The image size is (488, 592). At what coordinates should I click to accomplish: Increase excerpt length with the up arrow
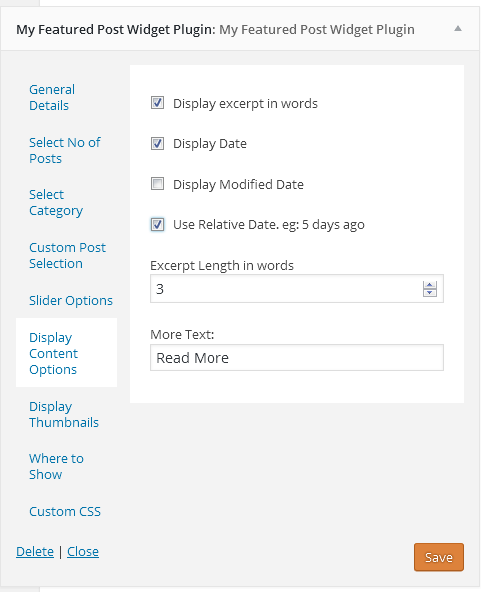click(430, 285)
